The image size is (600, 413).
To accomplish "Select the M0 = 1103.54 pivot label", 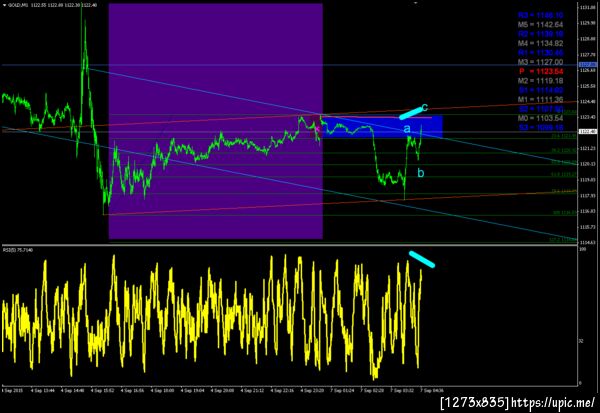I will [x=540, y=118].
